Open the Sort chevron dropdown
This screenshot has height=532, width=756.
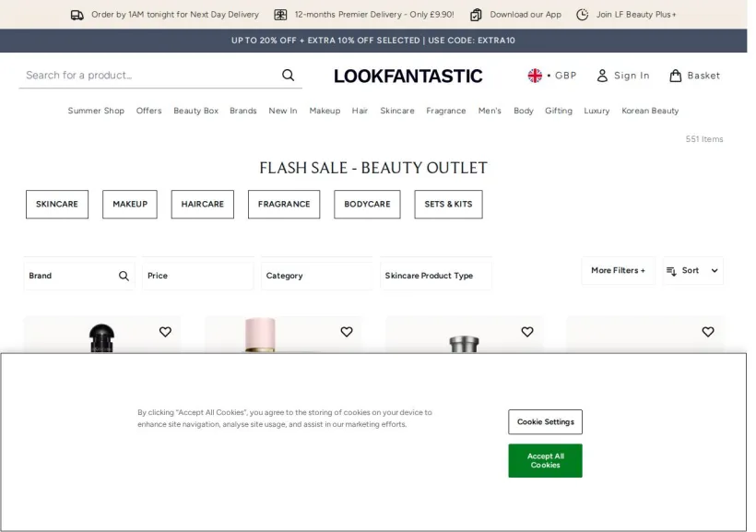715,270
